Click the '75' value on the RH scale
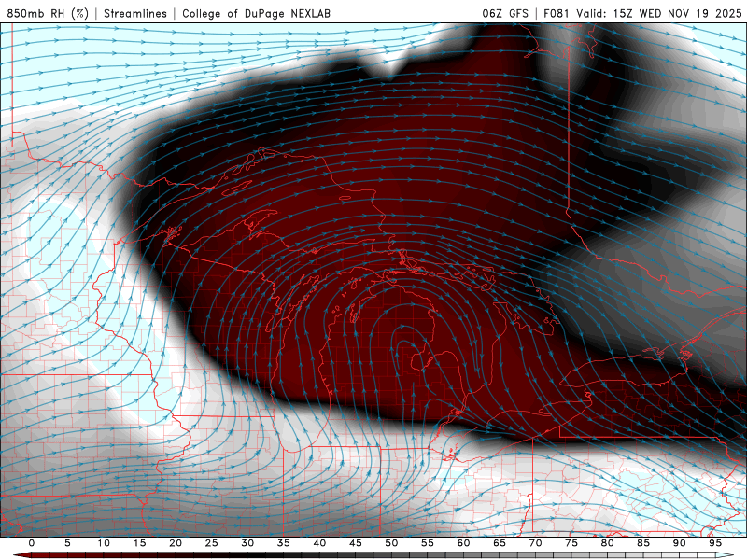This screenshot has height=560, width=747. coord(571,543)
